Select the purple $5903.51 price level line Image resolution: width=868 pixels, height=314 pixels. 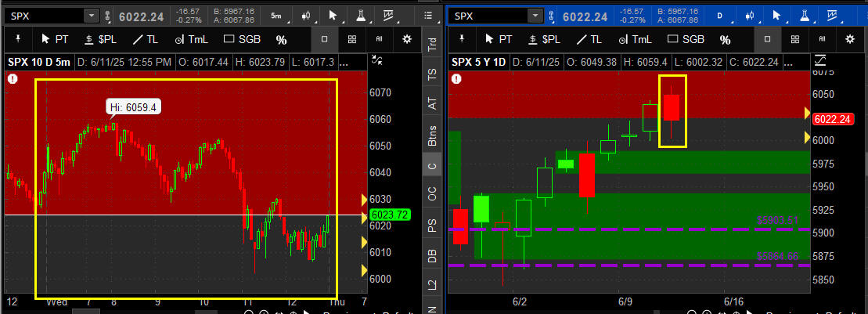coord(628,229)
